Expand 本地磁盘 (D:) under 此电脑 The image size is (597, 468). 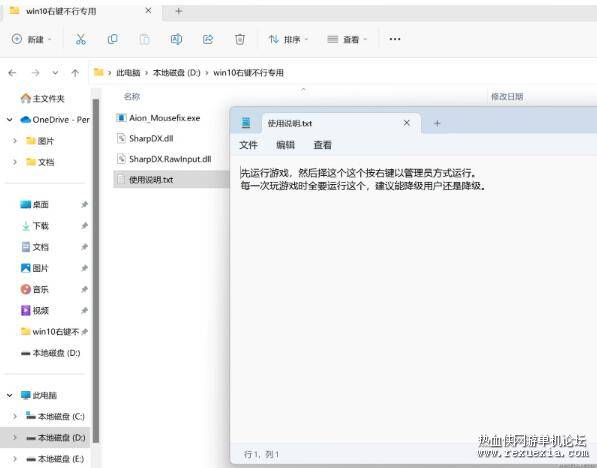pos(14,438)
